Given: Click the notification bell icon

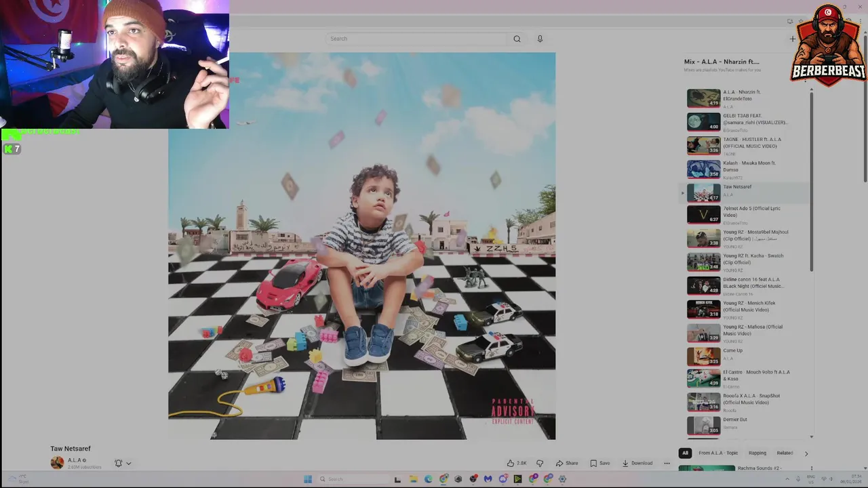Looking at the screenshot, I should coord(118,463).
